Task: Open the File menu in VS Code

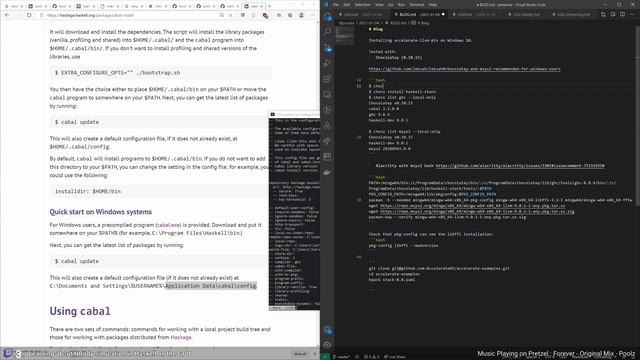Action: 336,4
